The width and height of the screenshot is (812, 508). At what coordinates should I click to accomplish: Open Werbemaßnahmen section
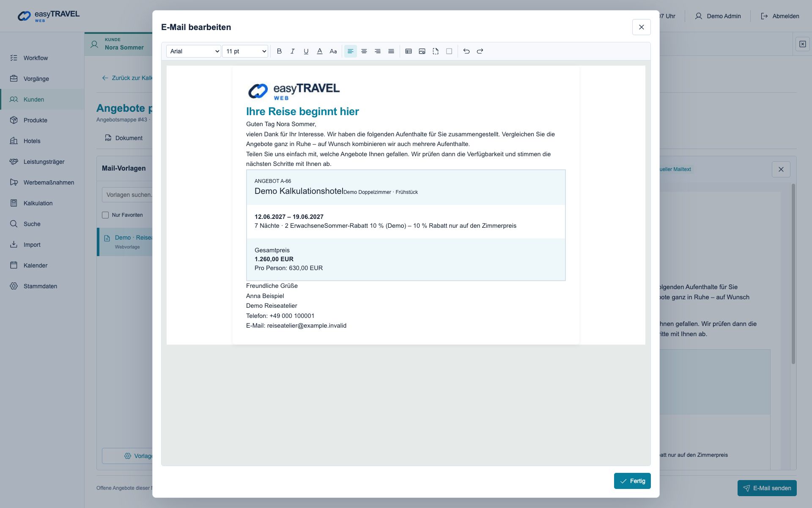[x=42, y=182]
